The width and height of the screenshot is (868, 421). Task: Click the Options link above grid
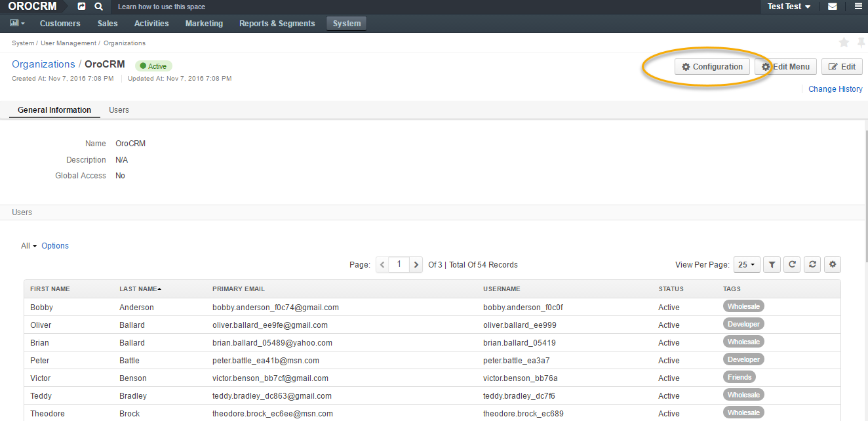coord(55,246)
